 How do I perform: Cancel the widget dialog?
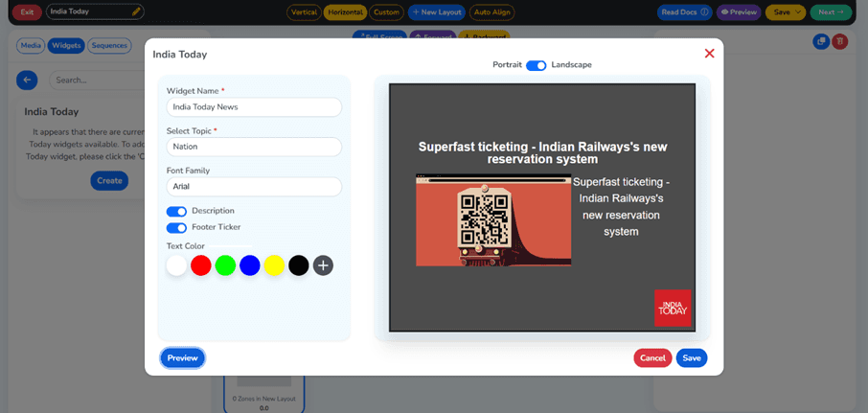pos(652,358)
